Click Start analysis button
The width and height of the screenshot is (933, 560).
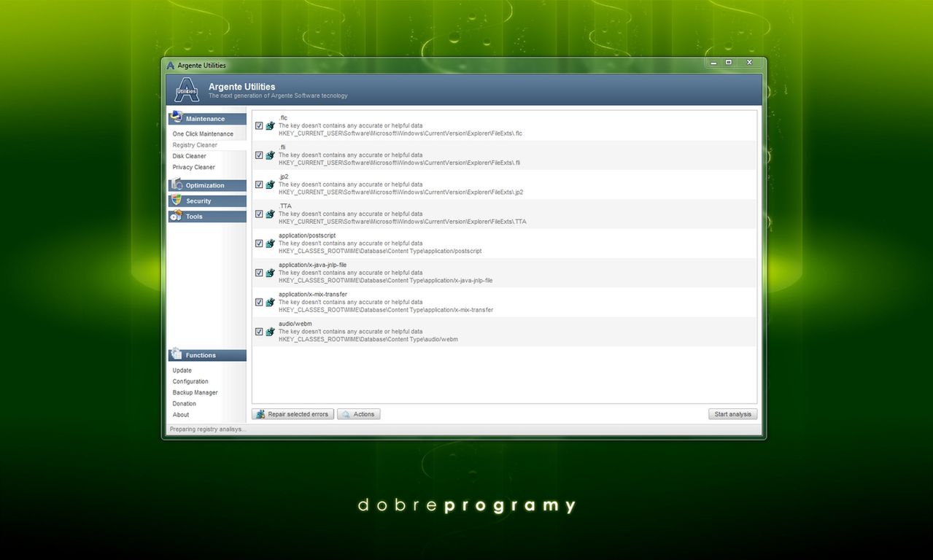732,414
